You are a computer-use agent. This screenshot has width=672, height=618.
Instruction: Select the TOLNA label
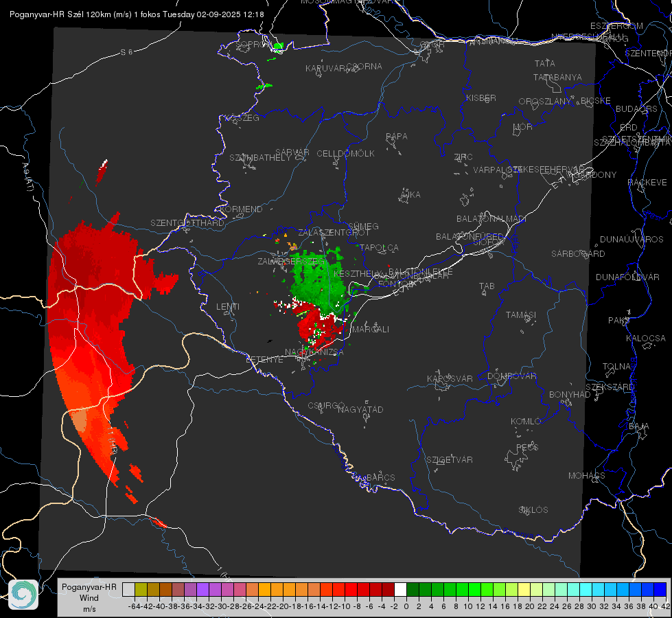(616, 367)
